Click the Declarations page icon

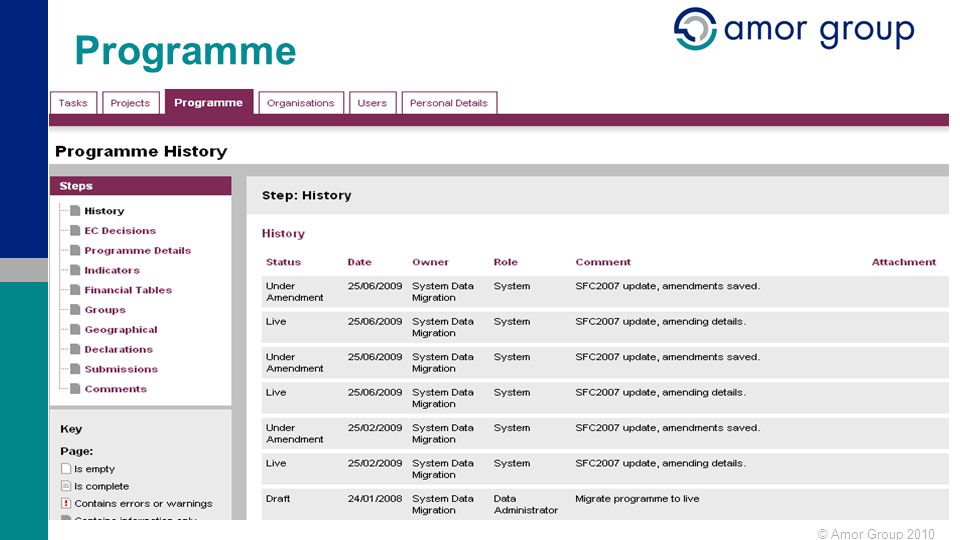click(x=75, y=349)
